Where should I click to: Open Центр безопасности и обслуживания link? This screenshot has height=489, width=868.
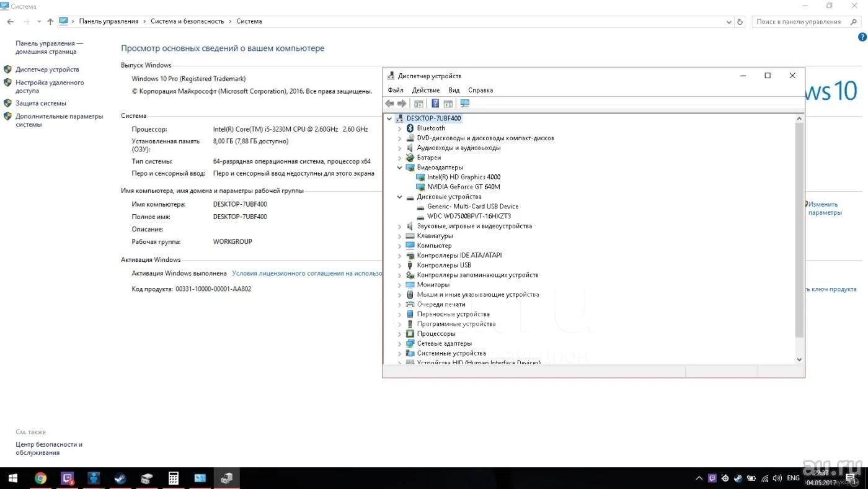[x=49, y=449]
